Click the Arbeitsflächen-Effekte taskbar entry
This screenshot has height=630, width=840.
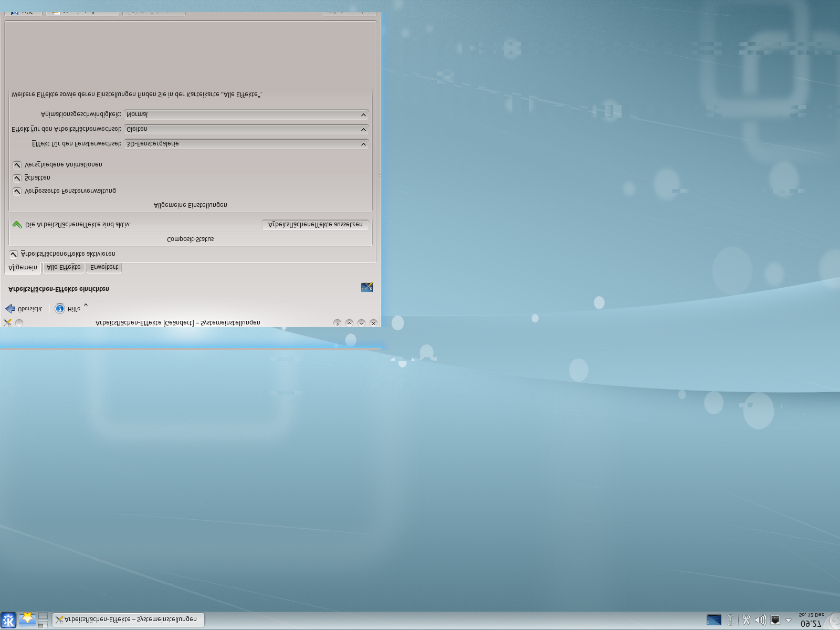point(128,619)
